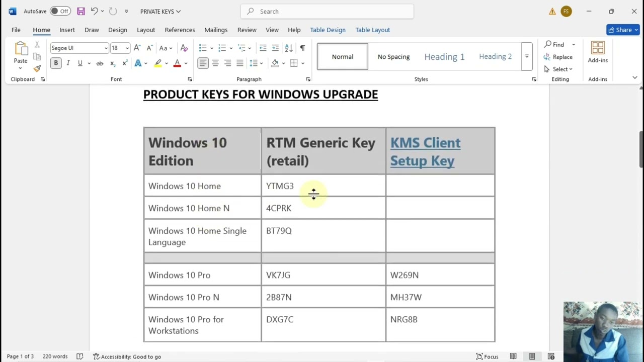Screen dimensions: 644x362
Task: Switch to the Design tab
Action: click(x=118, y=30)
